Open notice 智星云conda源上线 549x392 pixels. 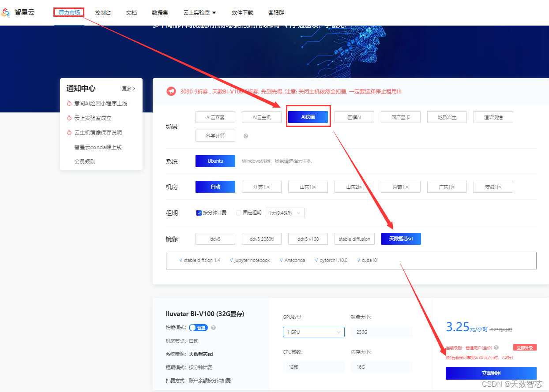[98, 147]
